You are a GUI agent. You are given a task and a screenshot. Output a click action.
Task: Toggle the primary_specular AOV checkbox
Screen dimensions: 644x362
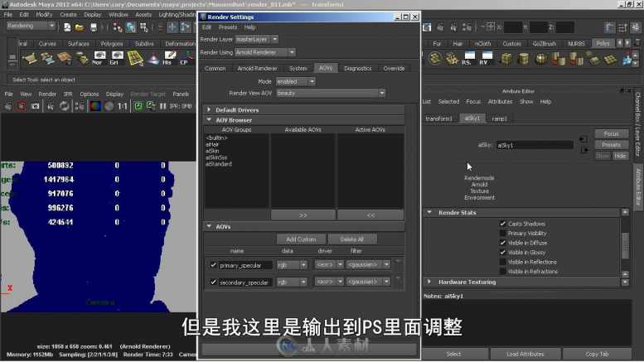tap(213, 265)
